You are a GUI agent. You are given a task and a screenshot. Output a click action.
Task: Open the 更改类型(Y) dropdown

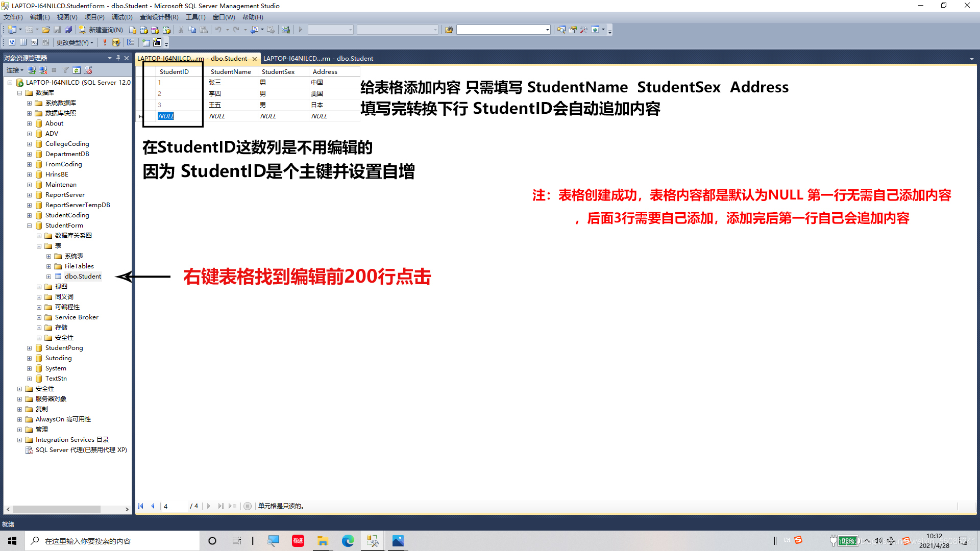tap(75, 42)
